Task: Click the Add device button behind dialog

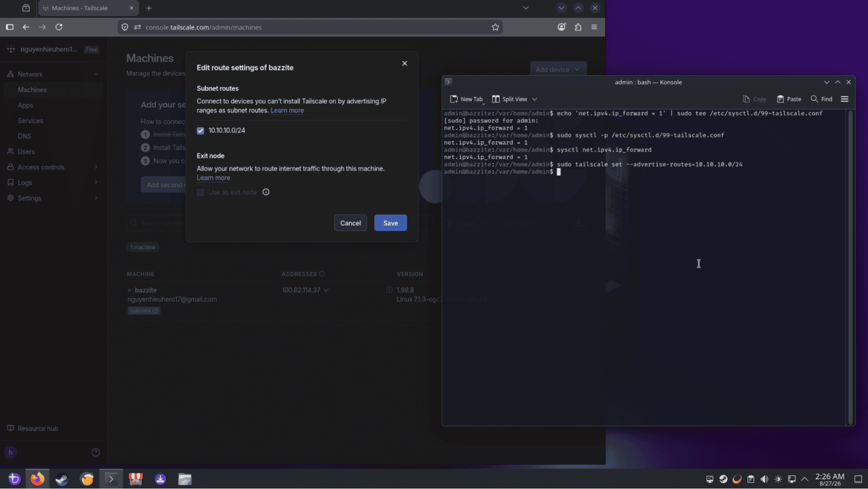Action: coord(558,69)
